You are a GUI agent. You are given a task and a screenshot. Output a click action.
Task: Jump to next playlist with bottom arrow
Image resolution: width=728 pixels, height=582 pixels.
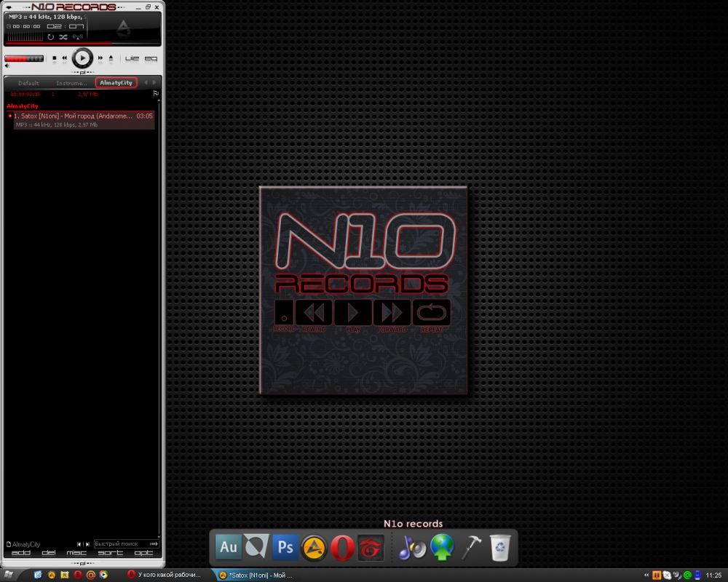coord(87,544)
